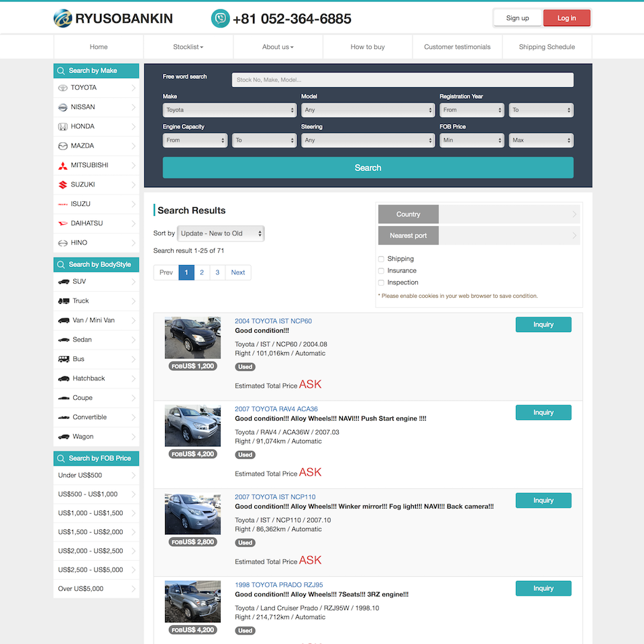Click the Bus body style icon
Image resolution: width=644 pixels, height=644 pixels.
(64, 359)
